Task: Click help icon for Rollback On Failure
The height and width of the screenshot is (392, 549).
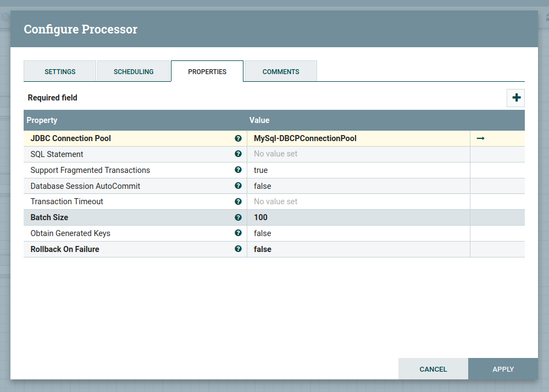Action: pos(238,249)
